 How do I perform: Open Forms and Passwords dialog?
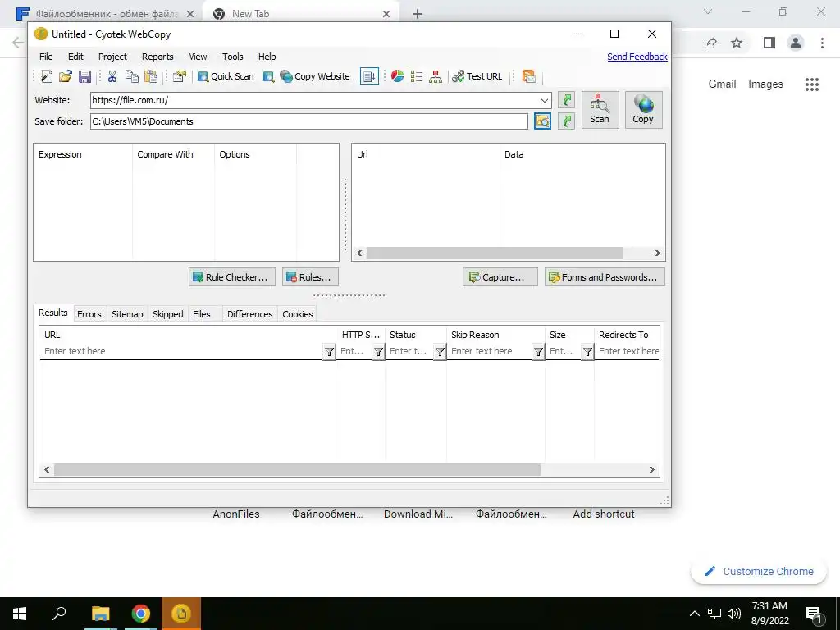(x=605, y=277)
